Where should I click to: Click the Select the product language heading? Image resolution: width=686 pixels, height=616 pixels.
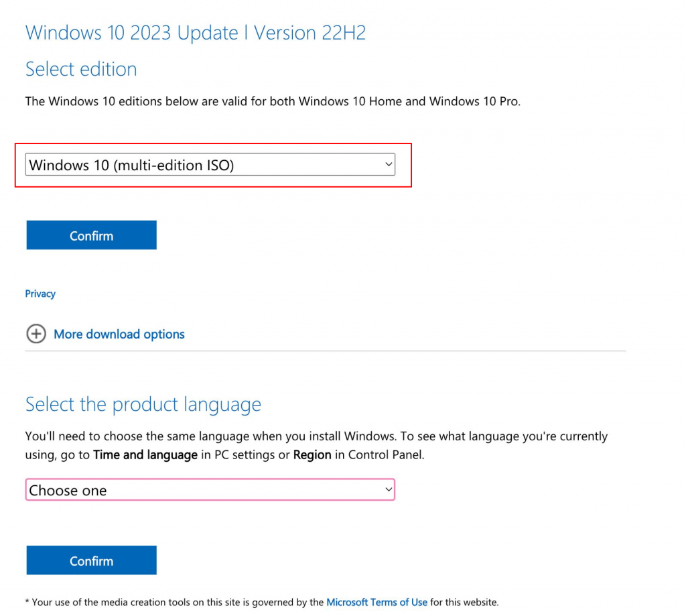(x=143, y=404)
